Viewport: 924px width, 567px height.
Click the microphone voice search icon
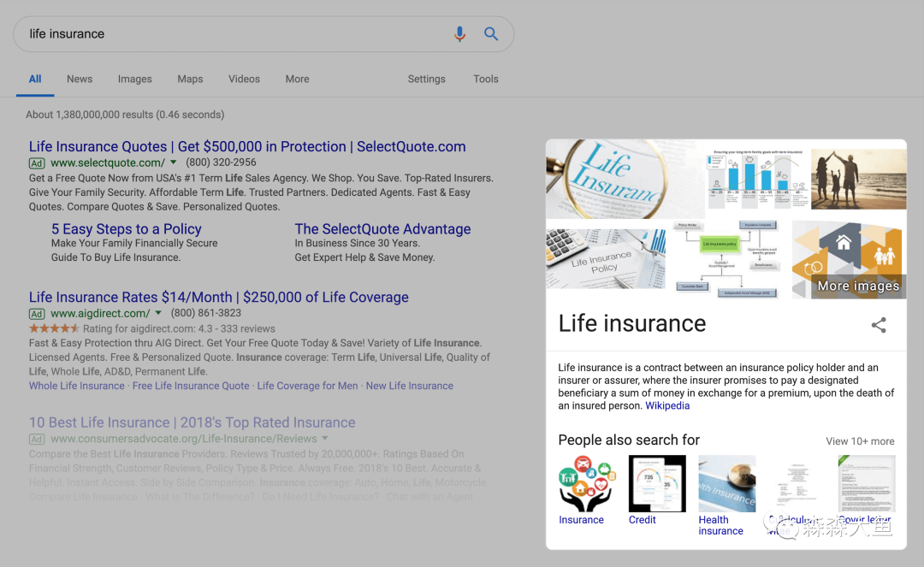pos(459,34)
